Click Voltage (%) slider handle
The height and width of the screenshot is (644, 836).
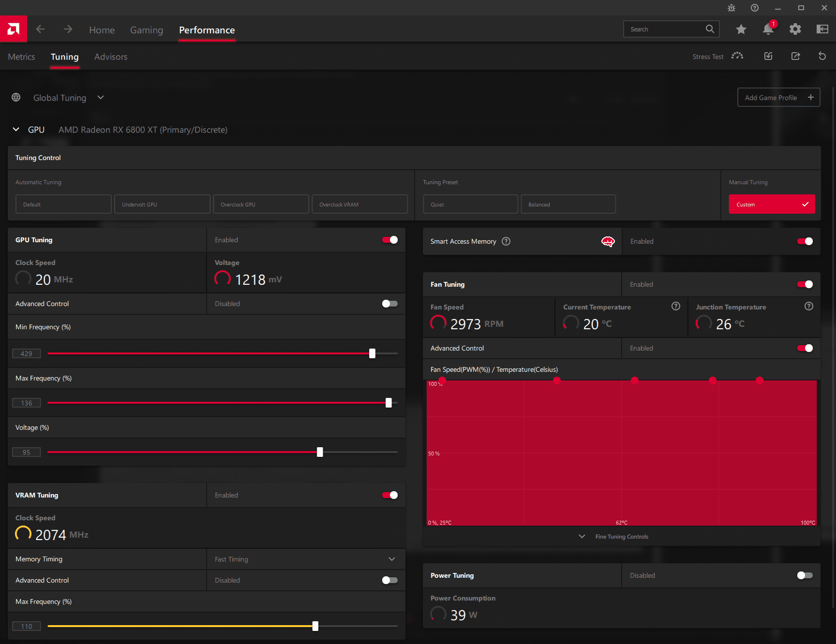320,452
